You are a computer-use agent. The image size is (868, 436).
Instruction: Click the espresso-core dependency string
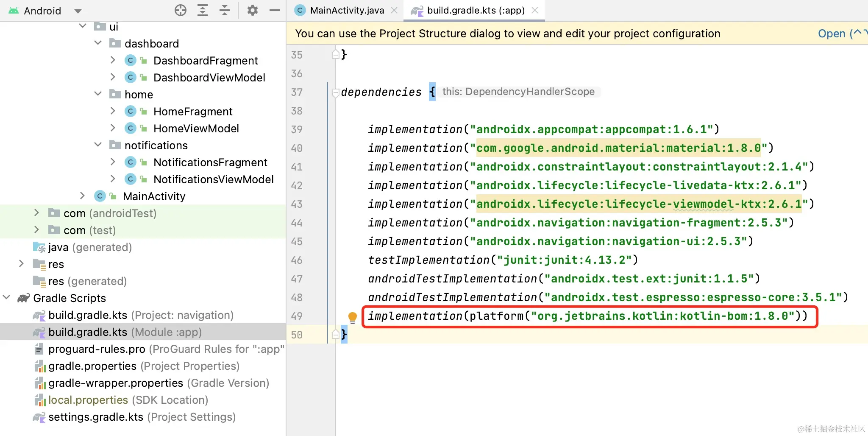pyautogui.click(x=693, y=297)
